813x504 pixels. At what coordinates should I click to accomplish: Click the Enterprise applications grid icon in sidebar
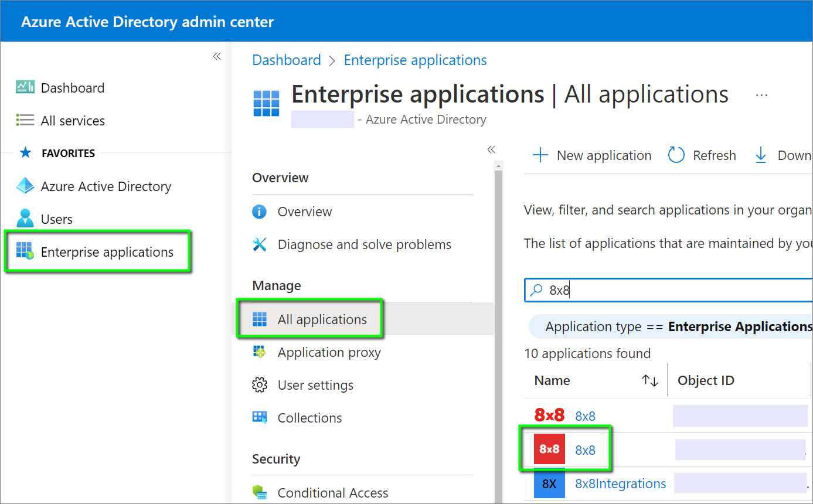pyautogui.click(x=25, y=251)
